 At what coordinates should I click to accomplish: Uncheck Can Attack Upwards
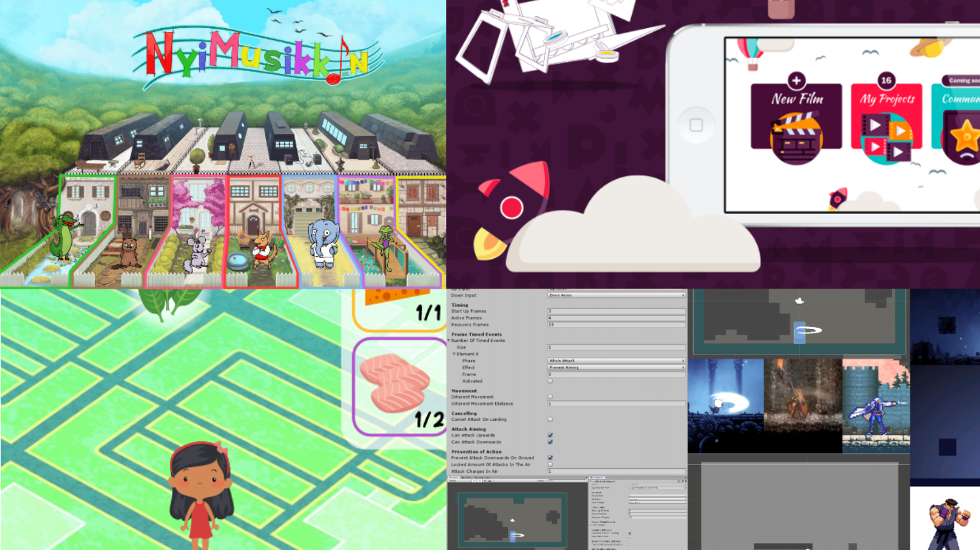[550, 435]
